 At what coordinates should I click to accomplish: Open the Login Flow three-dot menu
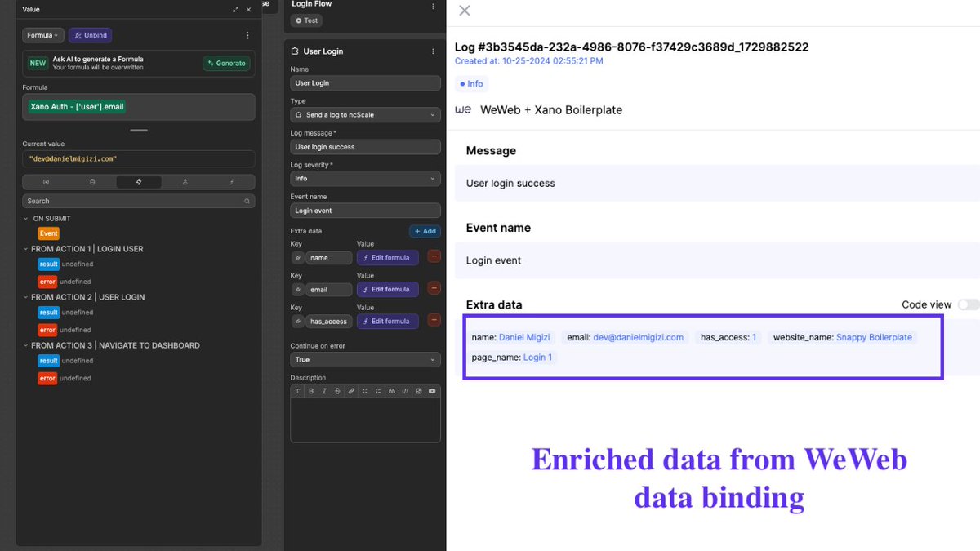433,7
